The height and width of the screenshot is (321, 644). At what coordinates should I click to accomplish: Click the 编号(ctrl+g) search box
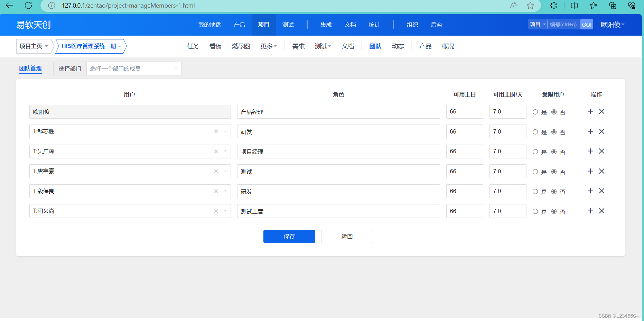[564, 24]
